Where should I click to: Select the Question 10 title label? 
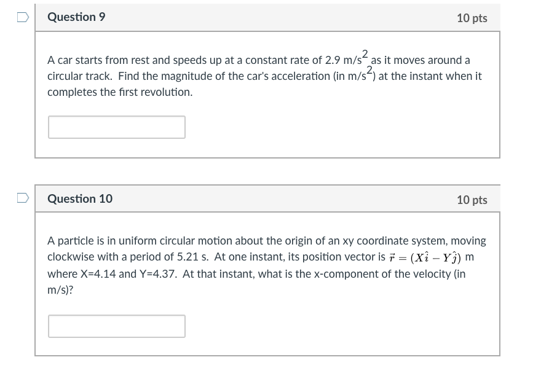tap(79, 198)
